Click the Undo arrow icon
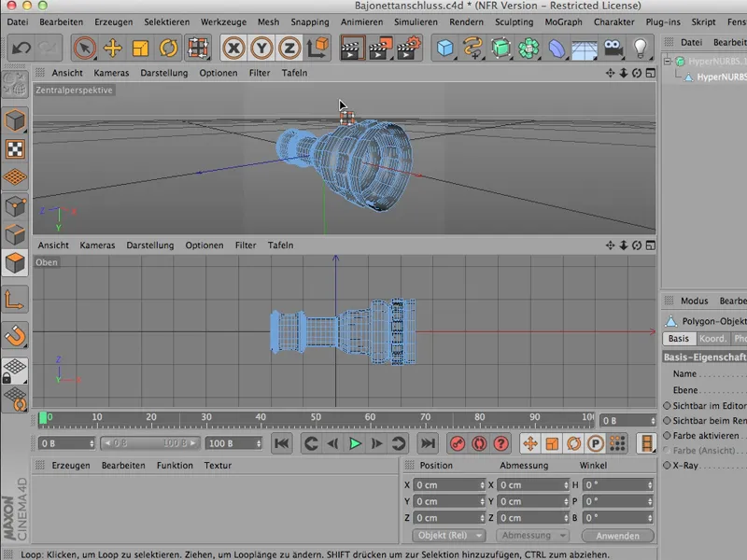This screenshot has width=747, height=560. click(21, 48)
